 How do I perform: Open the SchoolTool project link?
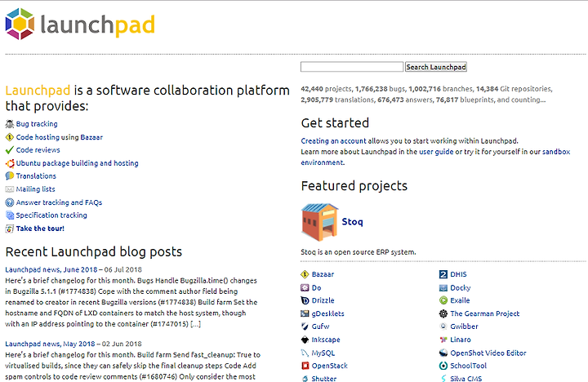click(x=469, y=366)
